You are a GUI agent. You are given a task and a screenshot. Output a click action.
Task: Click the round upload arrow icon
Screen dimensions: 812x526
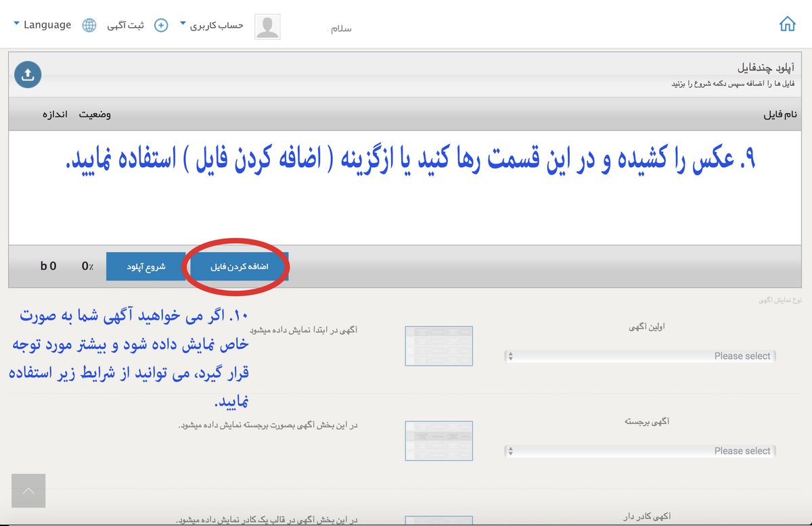tap(28, 74)
